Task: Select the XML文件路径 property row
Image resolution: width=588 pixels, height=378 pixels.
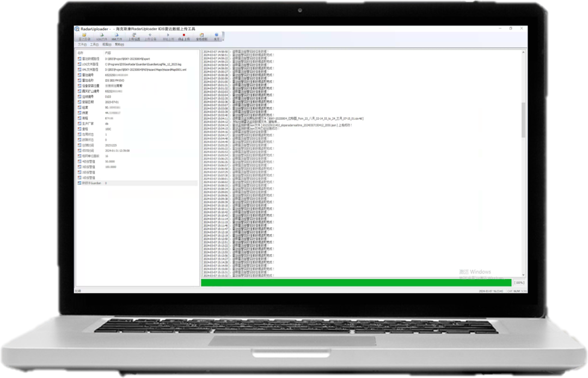Action: tap(90, 70)
